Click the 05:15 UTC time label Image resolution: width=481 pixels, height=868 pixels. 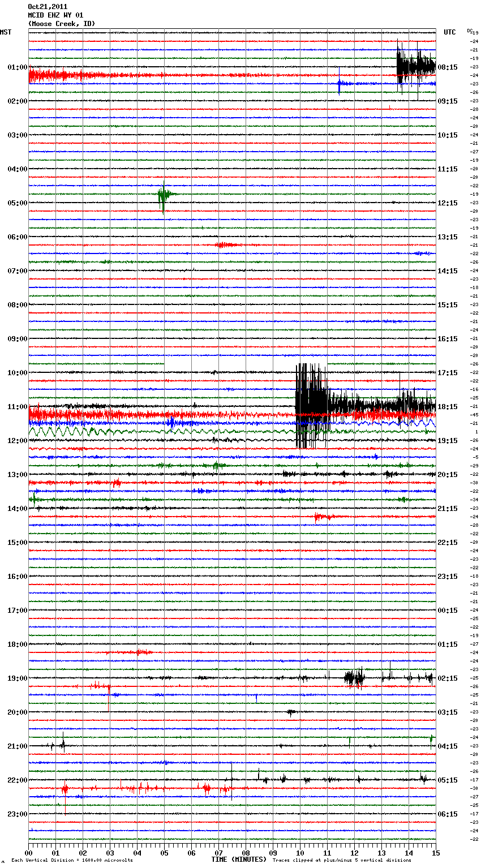click(x=448, y=780)
